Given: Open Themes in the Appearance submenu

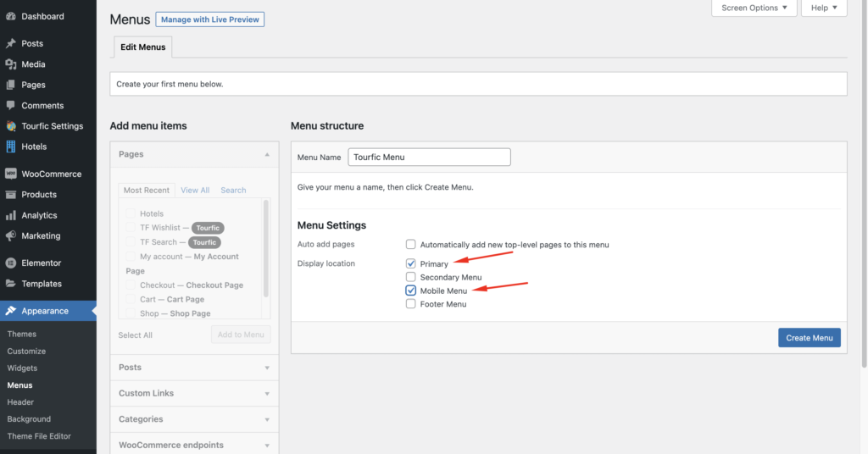Looking at the screenshot, I should click(x=21, y=334).
